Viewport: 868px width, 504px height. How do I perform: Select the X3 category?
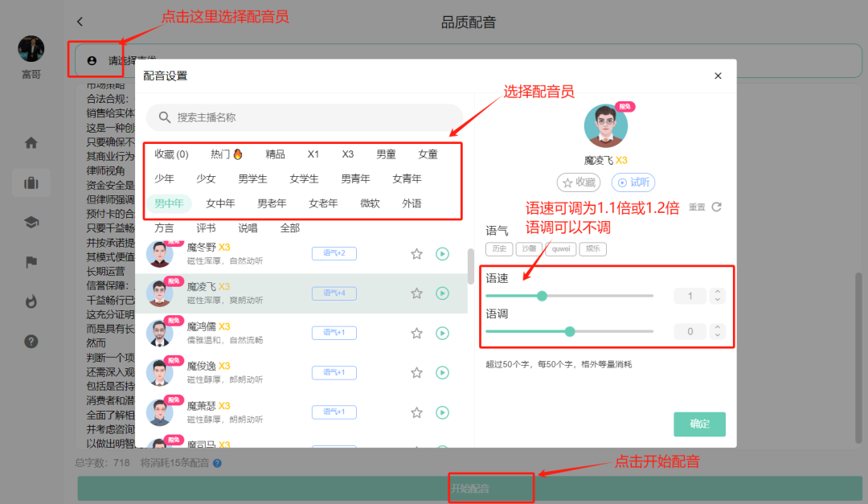click(x=348, y=154)
